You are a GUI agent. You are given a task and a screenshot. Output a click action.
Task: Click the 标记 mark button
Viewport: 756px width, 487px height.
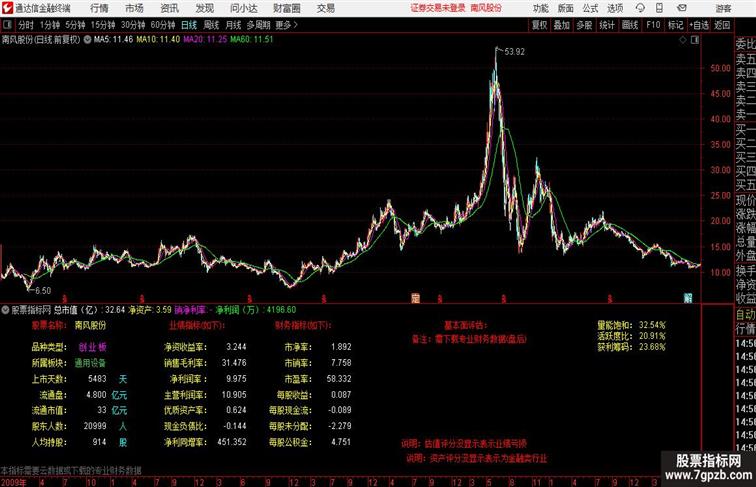(x=675, y=25)
